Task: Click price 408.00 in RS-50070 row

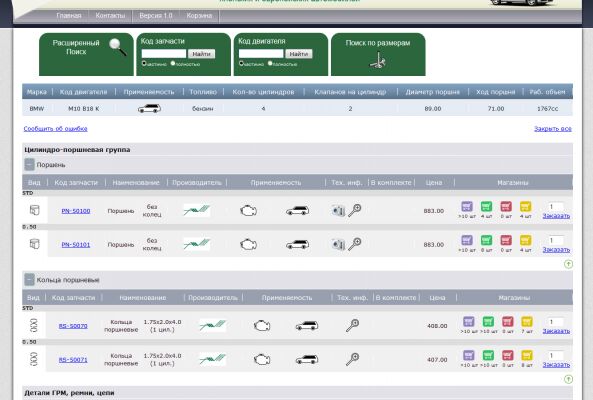Action: coord(437,326)
